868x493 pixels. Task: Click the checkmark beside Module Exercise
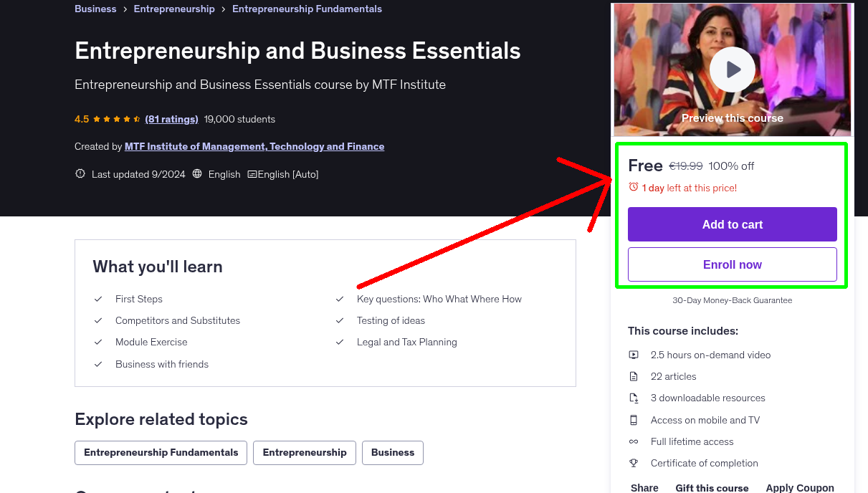coord(98,342)
